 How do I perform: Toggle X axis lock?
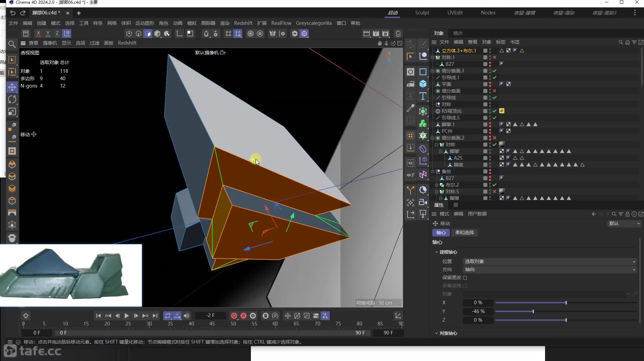click(39, 34)
